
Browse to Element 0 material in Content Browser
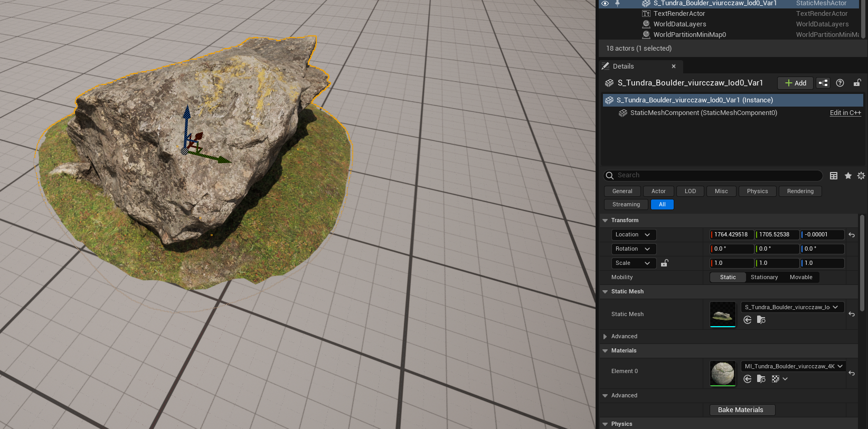point(761,379)
